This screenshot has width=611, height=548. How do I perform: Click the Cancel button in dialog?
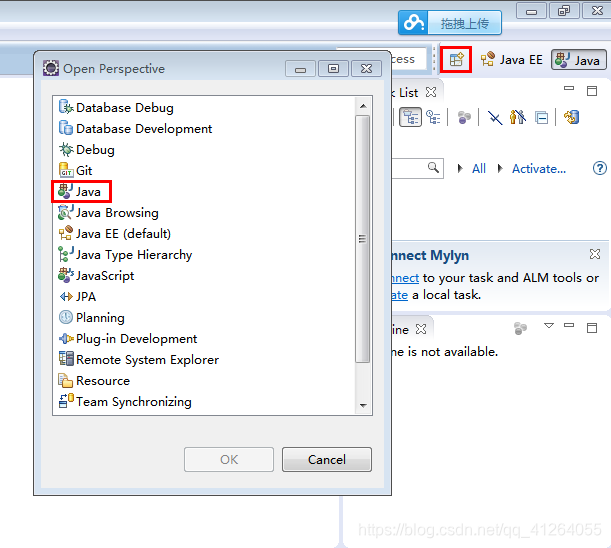pyautogui.click(x=327, y=460)
